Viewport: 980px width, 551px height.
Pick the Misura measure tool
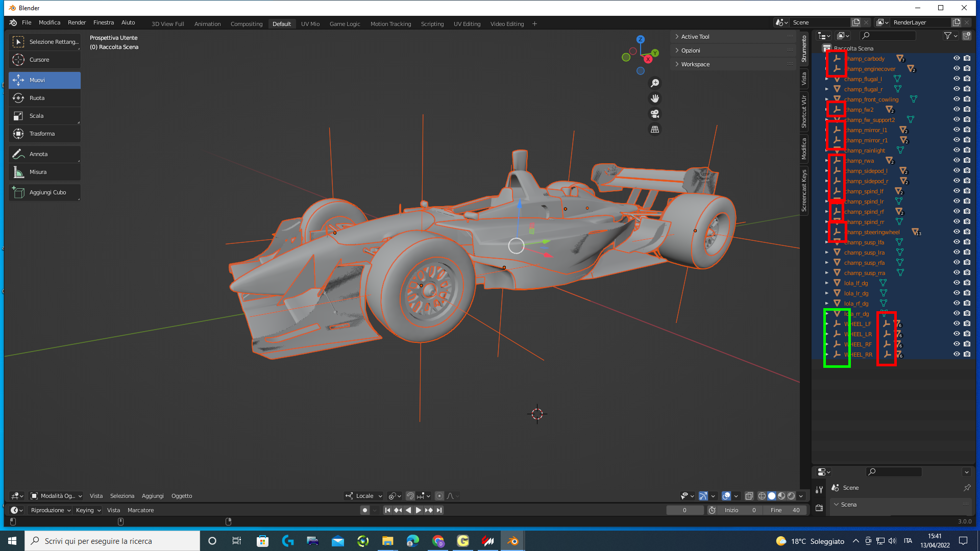point(44,172)
